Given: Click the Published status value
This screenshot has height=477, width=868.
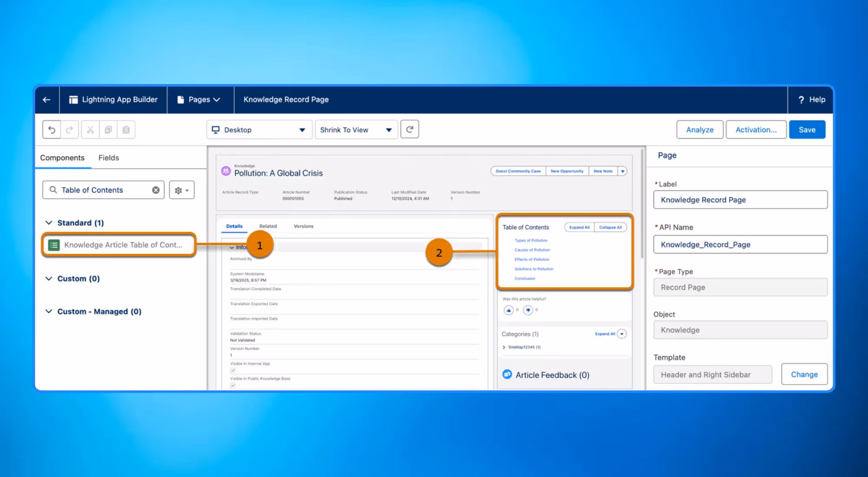Looking at the screenshot, I should pyautogui.click(x=343, y=199).
